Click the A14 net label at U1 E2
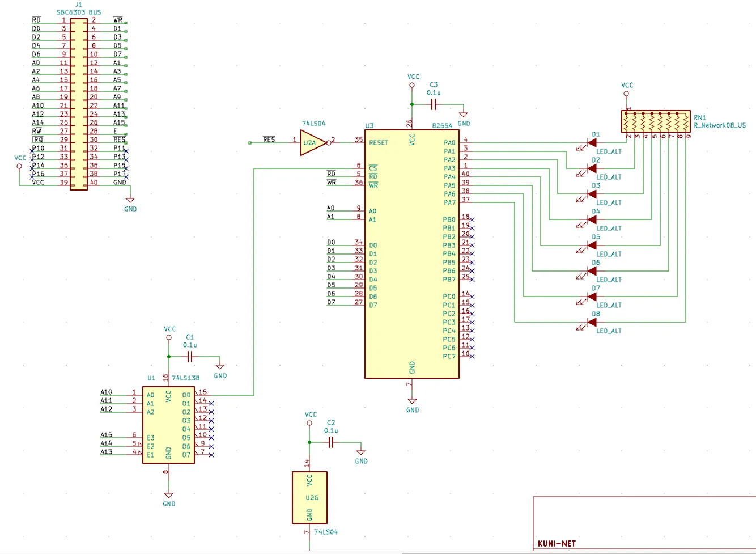The width and height of the screenshot is (756, 554). pyautogui.click(x=107, y=443)
